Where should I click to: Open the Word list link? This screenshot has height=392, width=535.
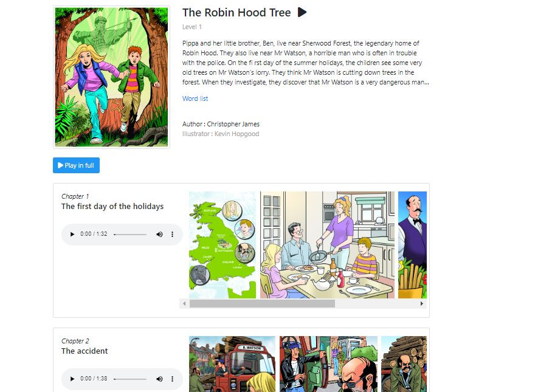click(195, 98)
